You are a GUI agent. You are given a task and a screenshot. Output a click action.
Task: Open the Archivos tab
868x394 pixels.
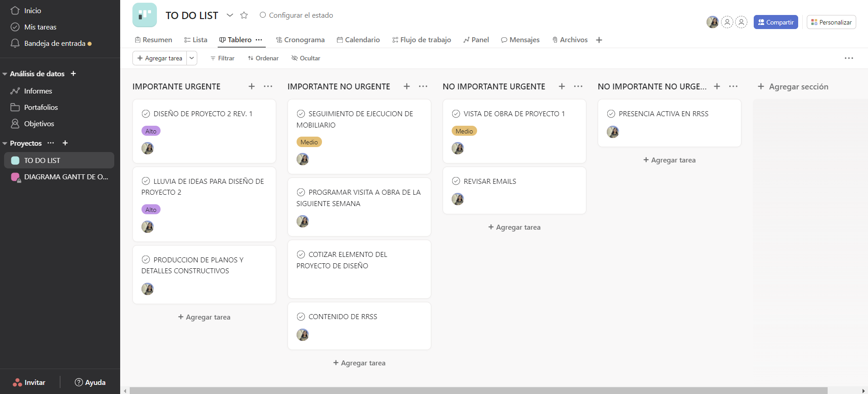(570, 40)
